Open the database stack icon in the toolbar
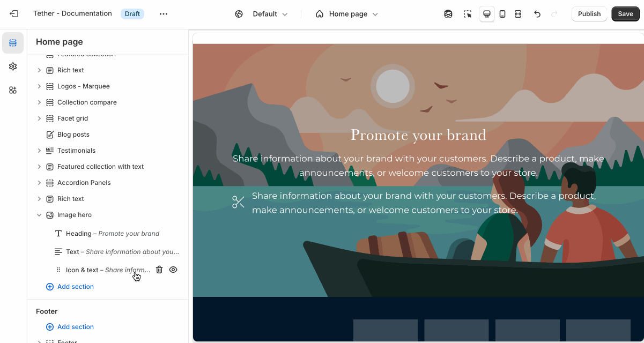 [x=448, y=14]
